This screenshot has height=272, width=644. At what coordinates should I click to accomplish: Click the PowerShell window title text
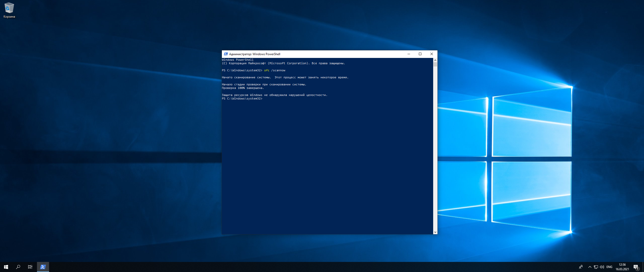pos(255,54)
